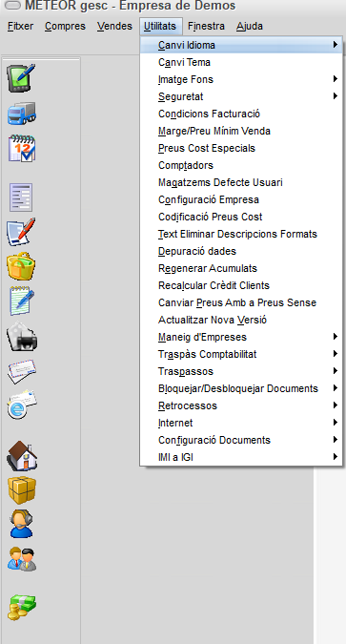Click the green PDA with pen sidebar icon
The image size is (346, 644).
pos(21,77)
